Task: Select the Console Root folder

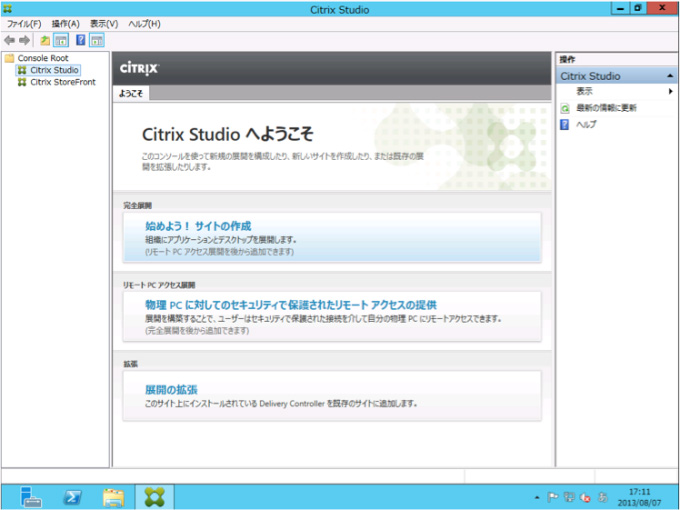Action: pyautogui.click(x=42, y=58)
